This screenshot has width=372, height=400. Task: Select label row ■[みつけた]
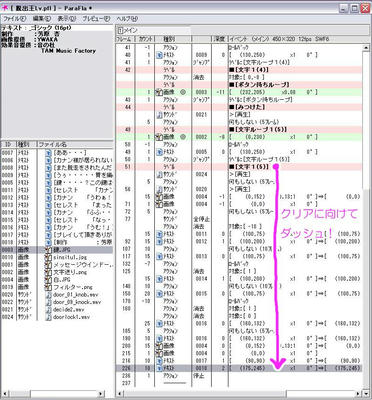[x=239, y=107]
